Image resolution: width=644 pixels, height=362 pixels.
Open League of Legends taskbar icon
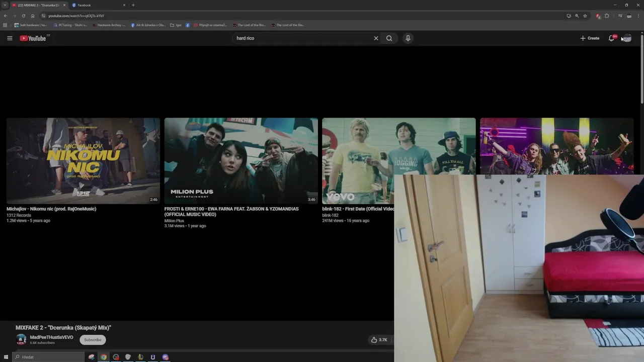pyautogui.click(x=140, y=357)
